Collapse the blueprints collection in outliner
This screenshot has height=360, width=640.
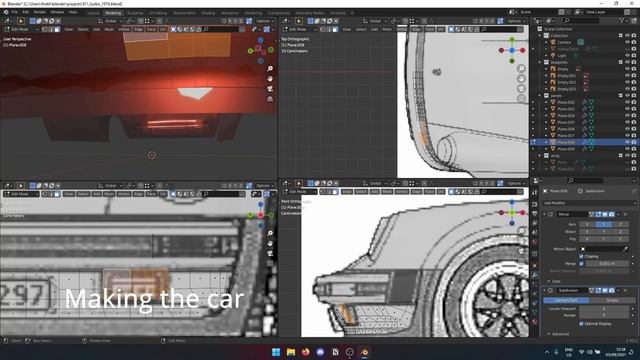point(540,62)
